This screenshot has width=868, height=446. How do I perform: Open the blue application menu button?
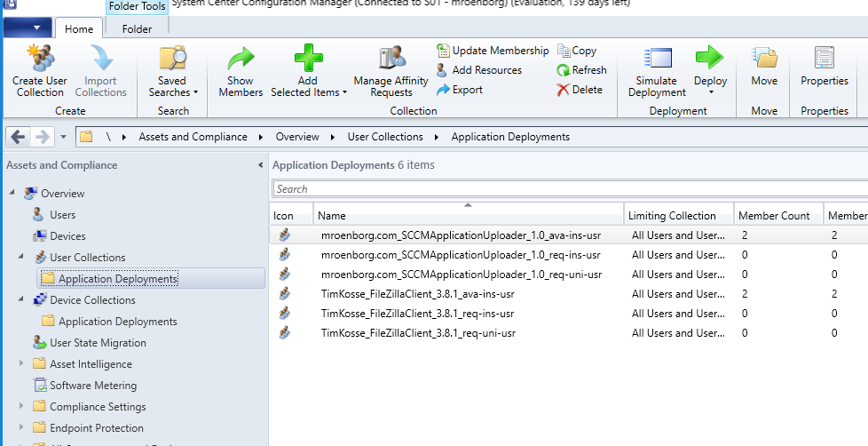click(x=28, y=28)
